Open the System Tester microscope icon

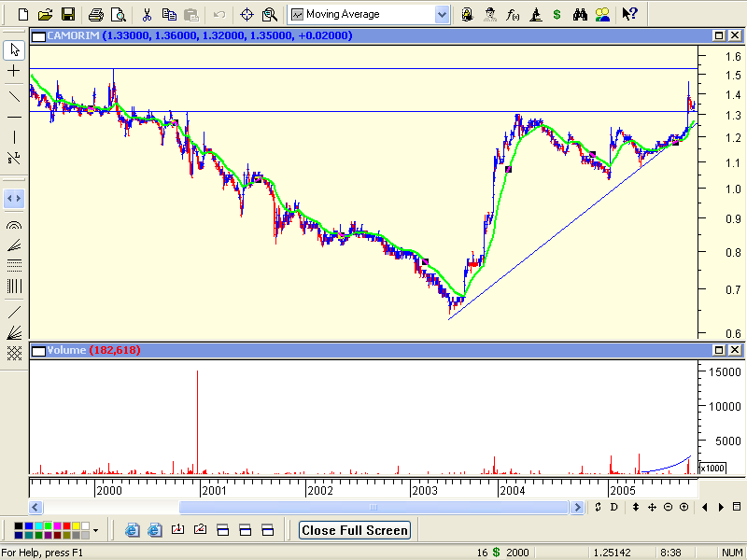535,15
